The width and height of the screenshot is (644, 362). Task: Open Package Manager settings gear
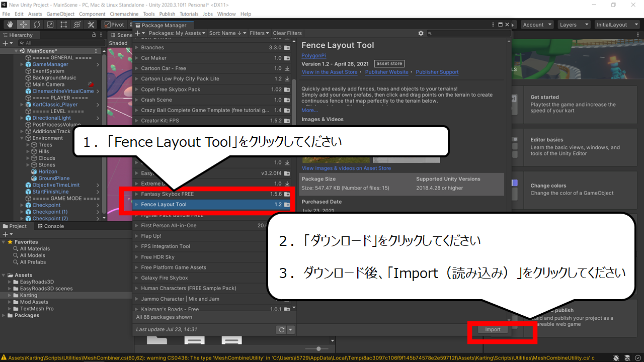[x=421, y=33]
